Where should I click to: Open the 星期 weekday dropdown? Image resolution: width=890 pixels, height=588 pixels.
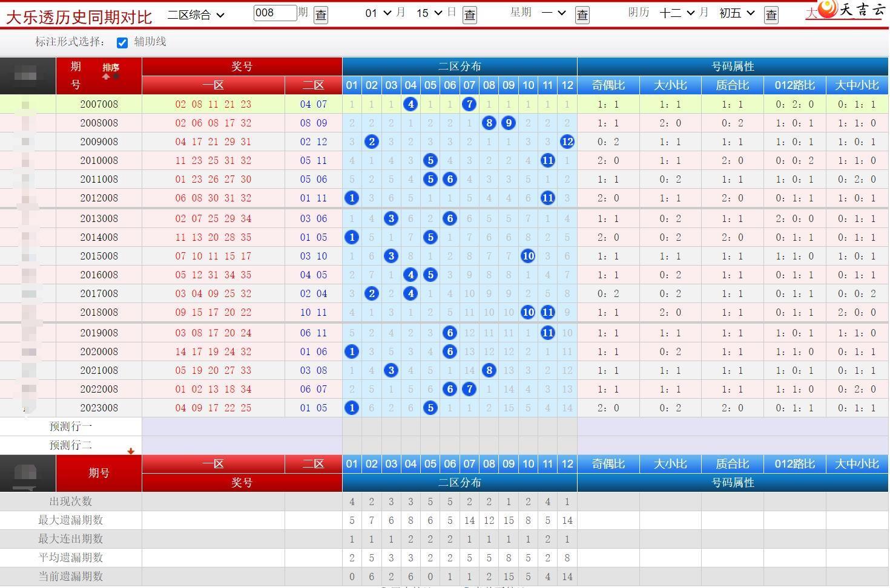[x=553, y=13]
